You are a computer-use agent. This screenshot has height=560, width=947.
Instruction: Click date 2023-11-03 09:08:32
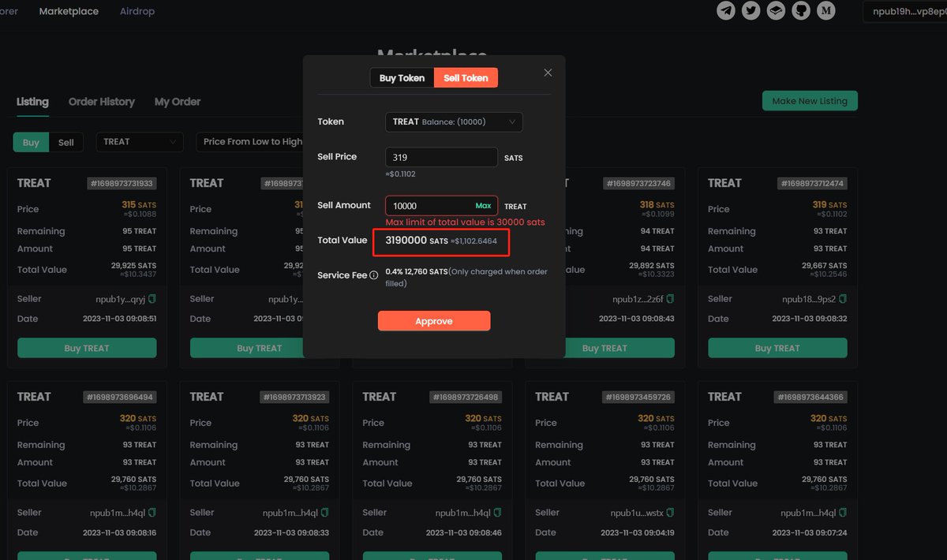810,319
